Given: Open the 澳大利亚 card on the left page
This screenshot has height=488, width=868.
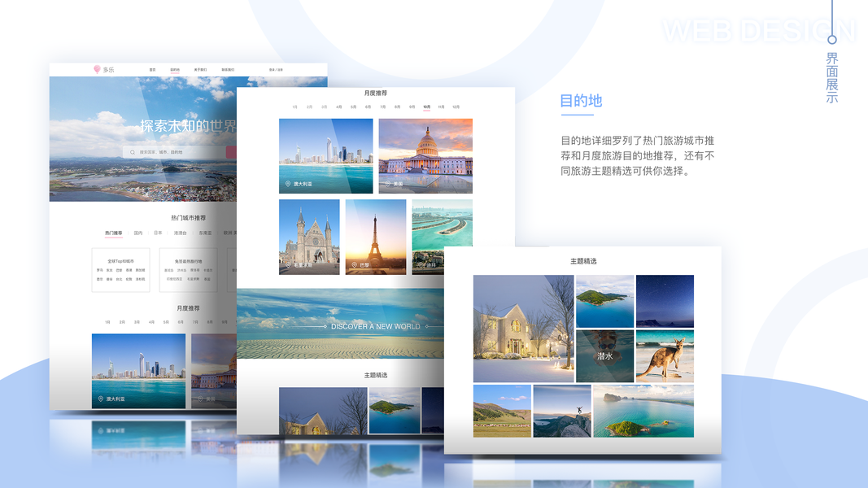Looking at the screenshot, I should point(138,371).
